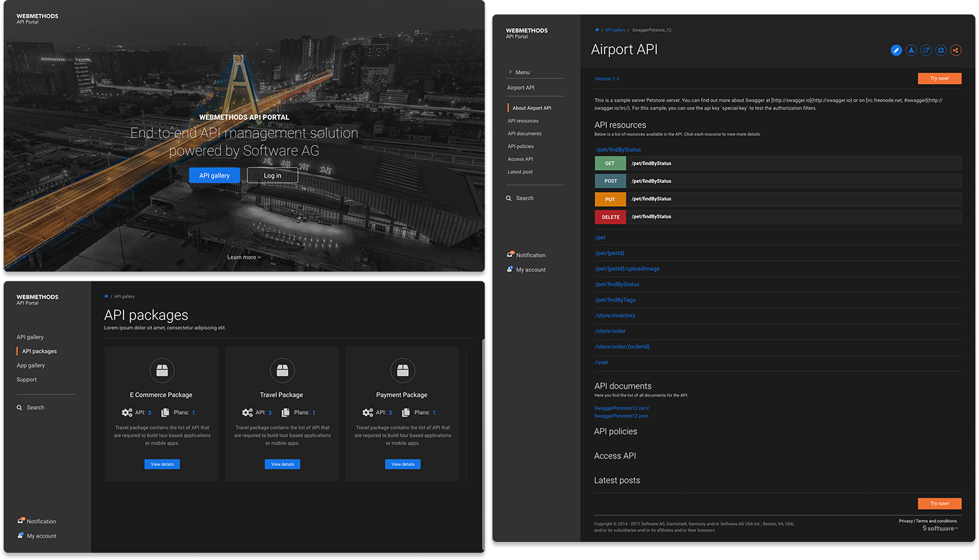Screen dimensions: 979x560
Task: Open API resources in Airport API side menu
Action: click(x=523, y=121)
